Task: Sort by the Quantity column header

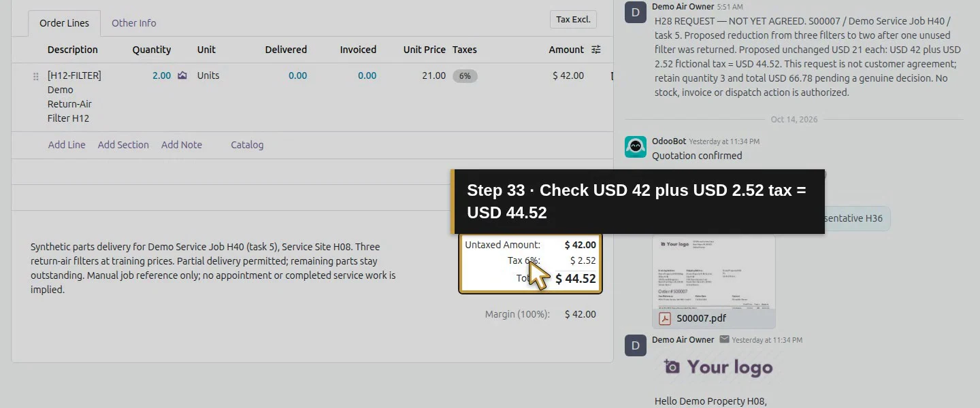Action: click(x=152, y=50)
